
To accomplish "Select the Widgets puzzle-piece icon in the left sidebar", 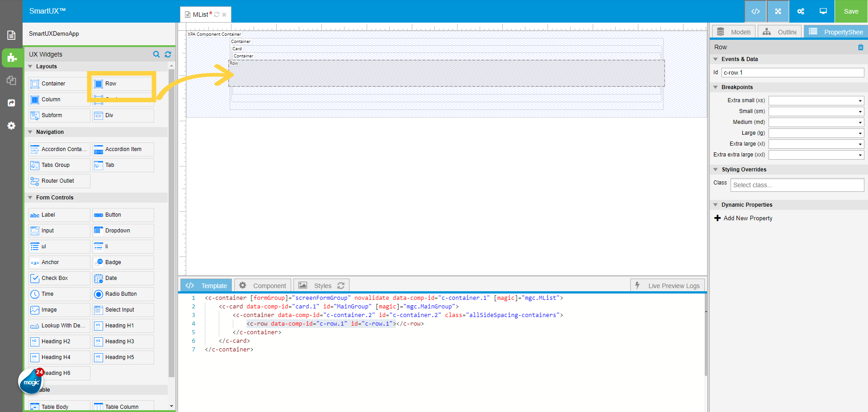I will pos(11,58).
